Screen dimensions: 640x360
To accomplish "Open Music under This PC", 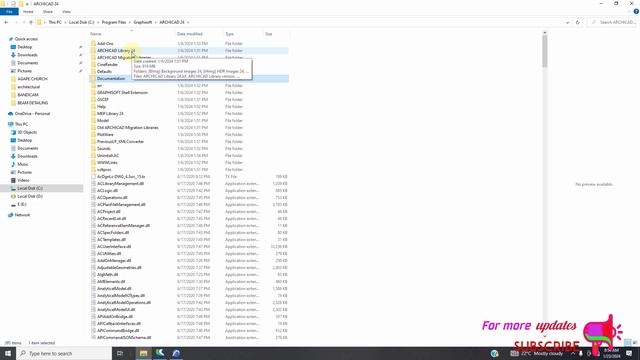I will (x=22, y=164).
